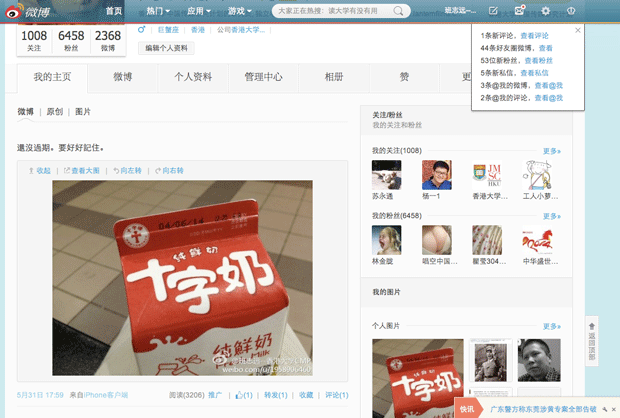Open the compose new post icon
The image size is (620, 418).
point(493,11)
